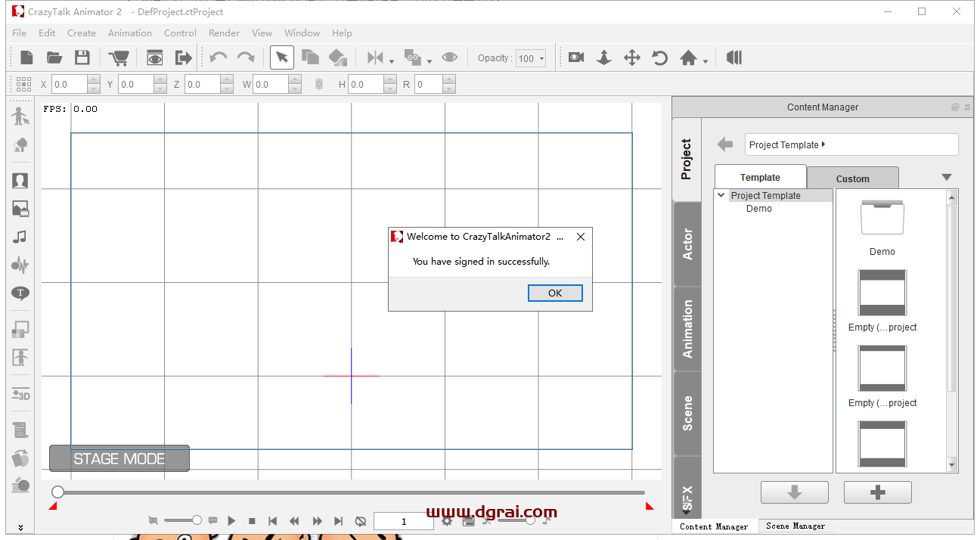Screen dimensions: 980x540
Task: Click the Y position stepper arrows
Action: pos(160,85)
